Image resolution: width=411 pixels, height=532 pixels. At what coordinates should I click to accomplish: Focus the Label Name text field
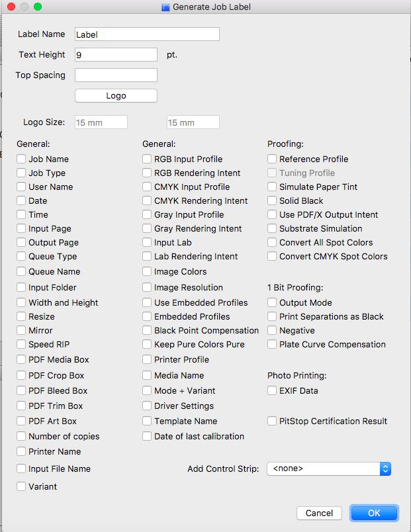point(148,34)
